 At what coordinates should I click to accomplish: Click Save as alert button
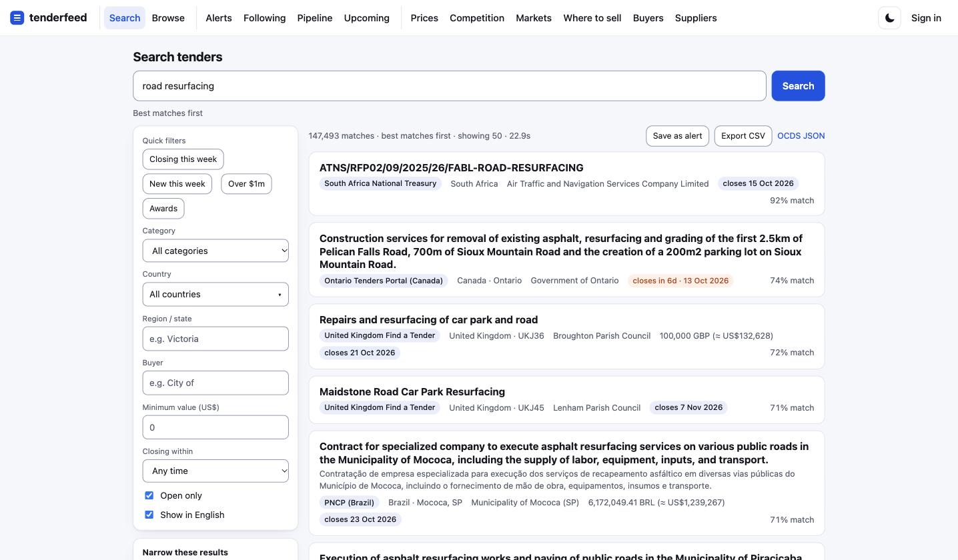pyautogui.click(x=677, y=136)
